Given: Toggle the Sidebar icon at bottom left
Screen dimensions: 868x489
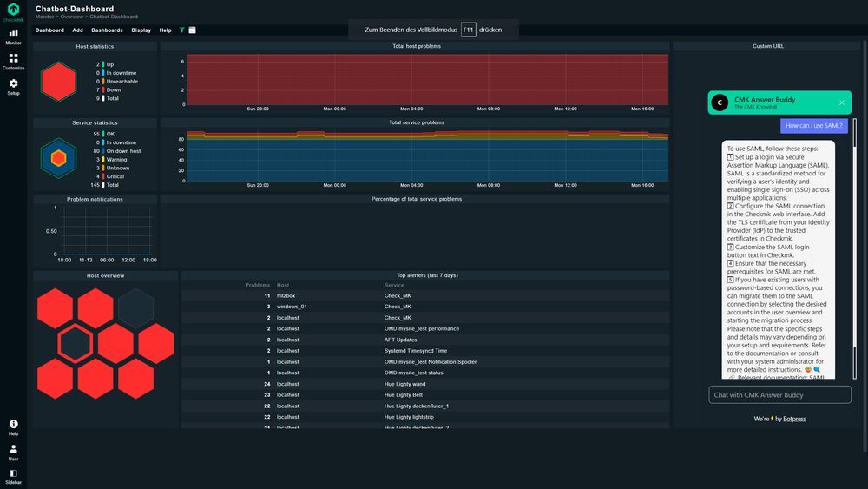Looking at the screenshot, I should (13, 476).
